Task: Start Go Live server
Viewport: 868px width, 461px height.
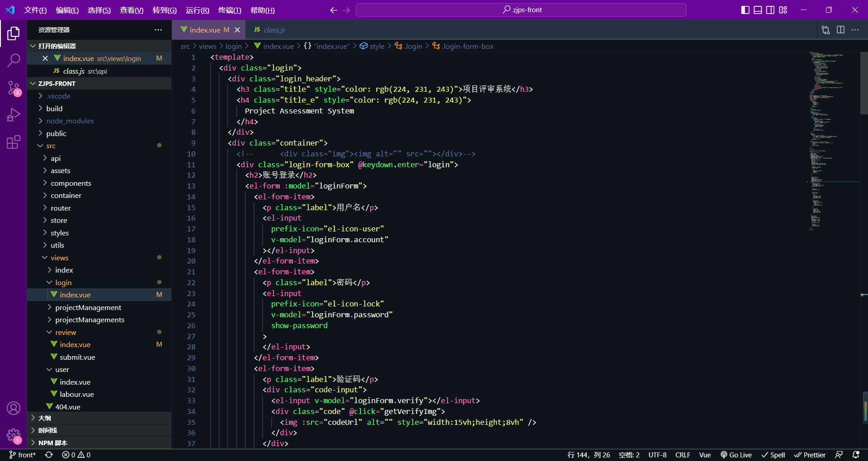Action: 736,455
